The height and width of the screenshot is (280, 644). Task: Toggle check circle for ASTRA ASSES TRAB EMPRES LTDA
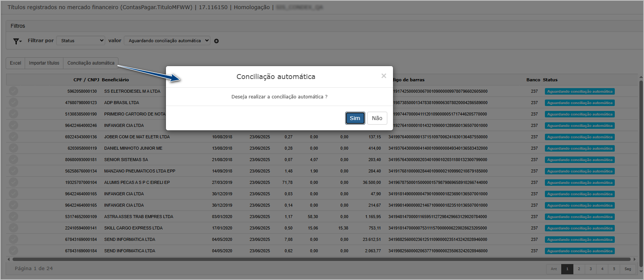click(13, 217)
